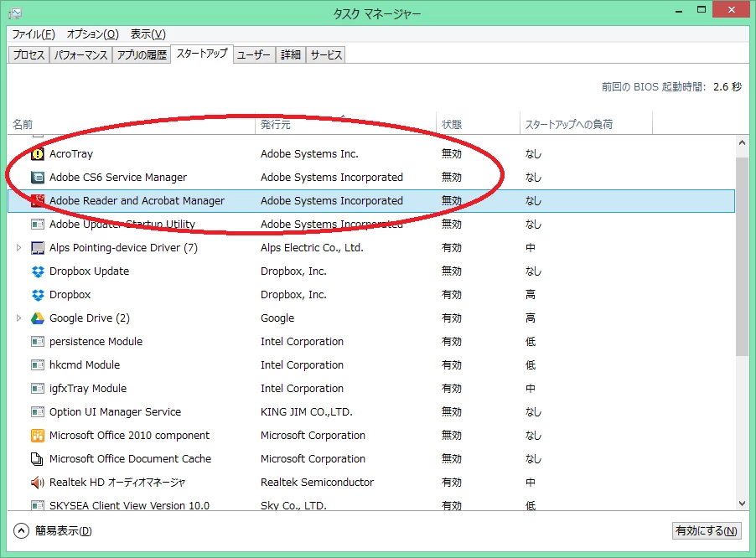The width and height of the screenshot is (756, 558).
Task: Select the スタートアップ tab
Action: [202, 54]
